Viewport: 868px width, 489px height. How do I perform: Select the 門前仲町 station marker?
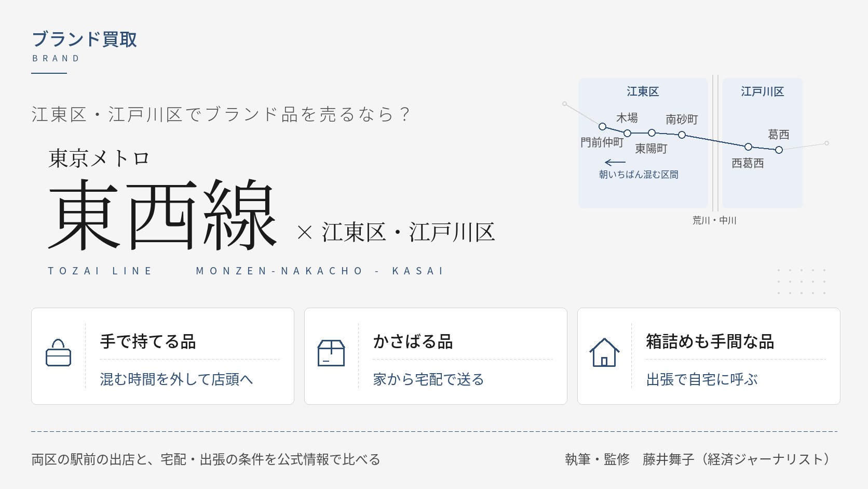(602, 126)
